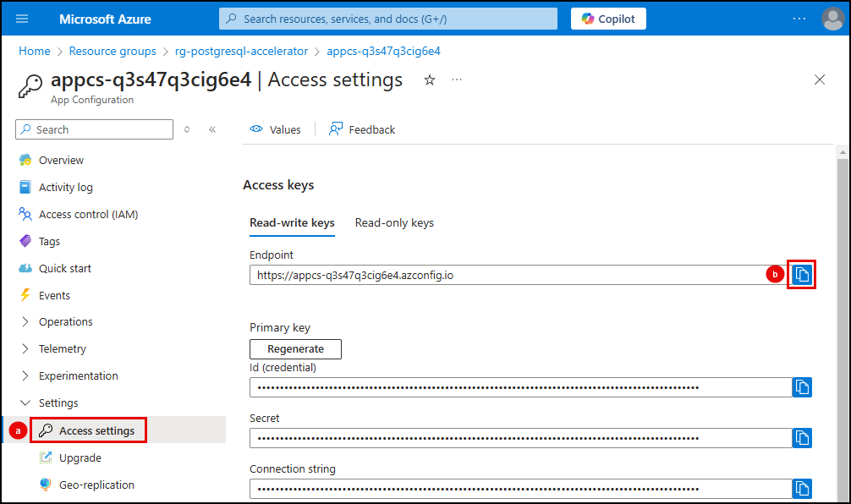Open the Azure portal hamburger menu
Viewport: 851px width, 504px height.
tap(22, 19)
